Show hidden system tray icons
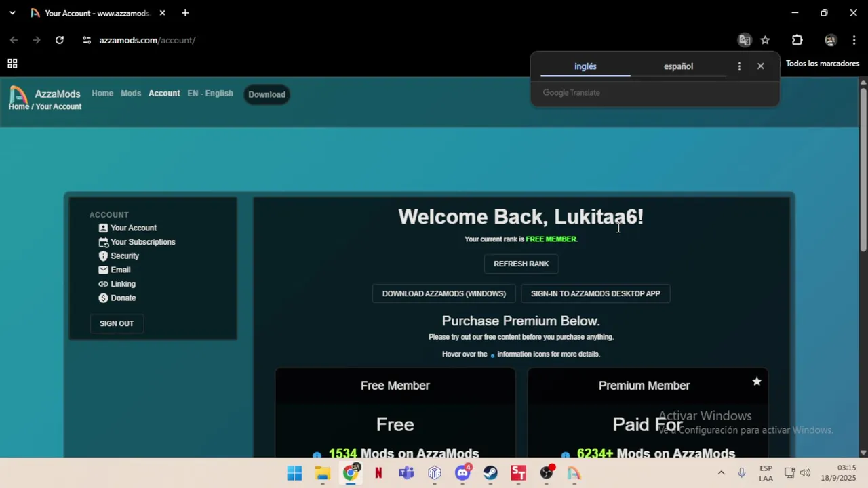 721,473
